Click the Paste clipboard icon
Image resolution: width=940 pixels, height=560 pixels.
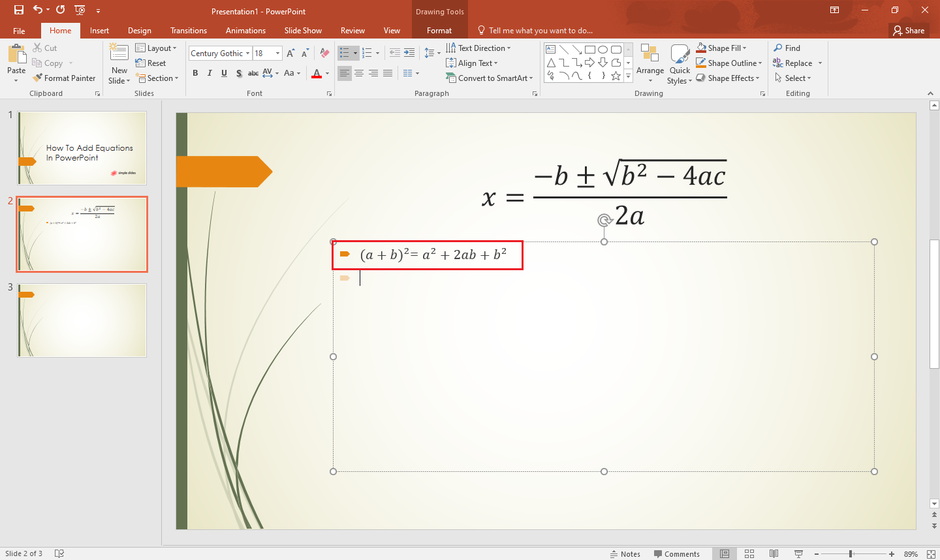point(16,54)
